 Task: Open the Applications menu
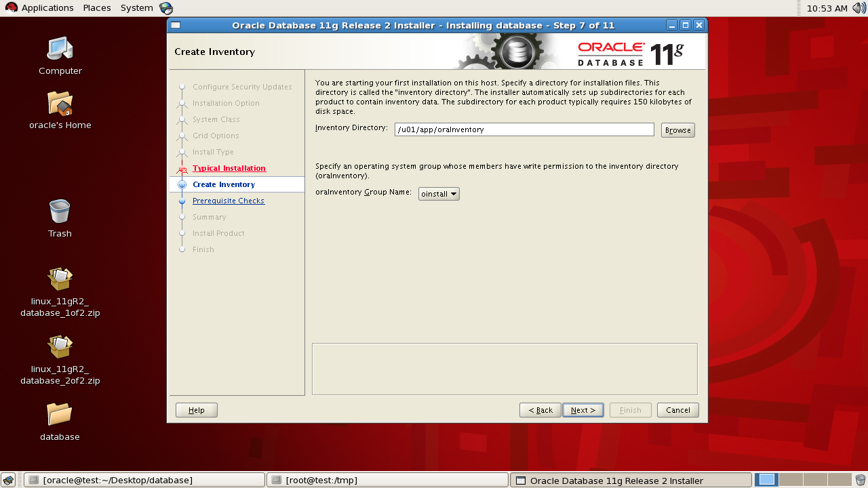pos(47,8)
